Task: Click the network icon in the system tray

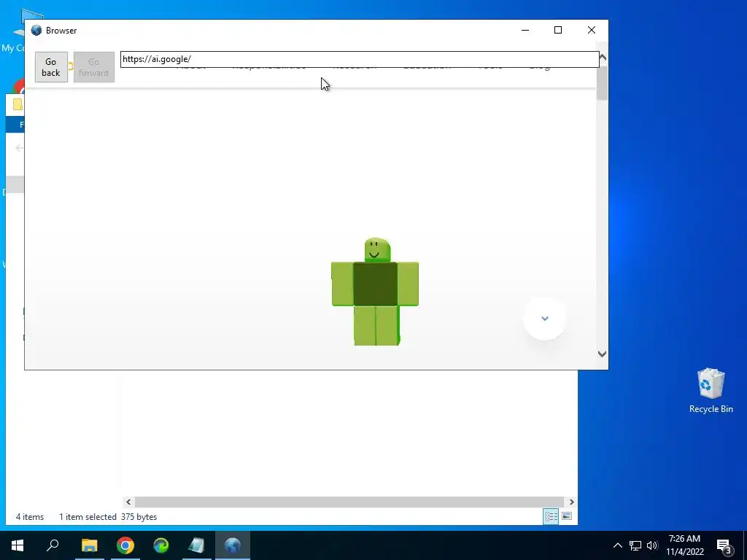Action: [x=635, y=545]
